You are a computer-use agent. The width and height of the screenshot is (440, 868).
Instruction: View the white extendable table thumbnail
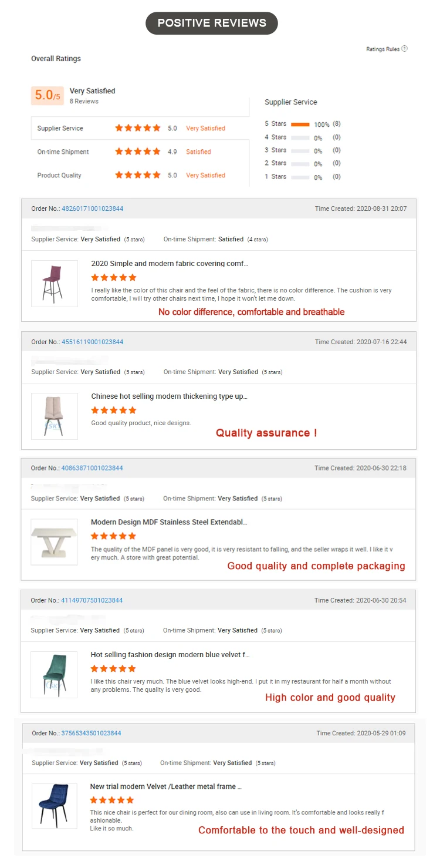pos(54,541)
